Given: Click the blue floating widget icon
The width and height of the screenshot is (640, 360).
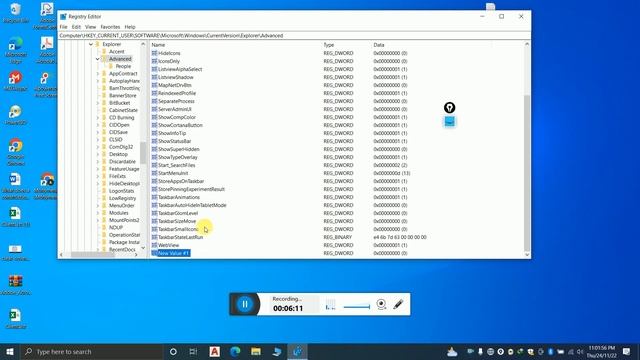Looking at the screenshot, I should click(449, 122).
